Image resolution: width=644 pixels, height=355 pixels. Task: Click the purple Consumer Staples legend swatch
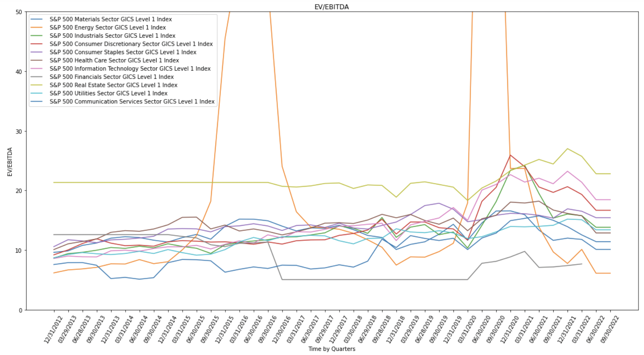pos(37,52)
